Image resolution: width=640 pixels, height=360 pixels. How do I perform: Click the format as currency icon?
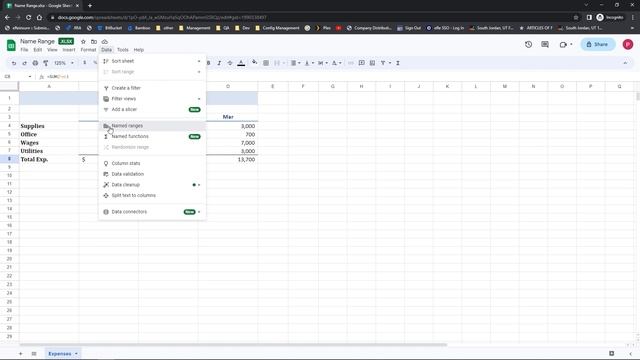(x=84, y=63)
